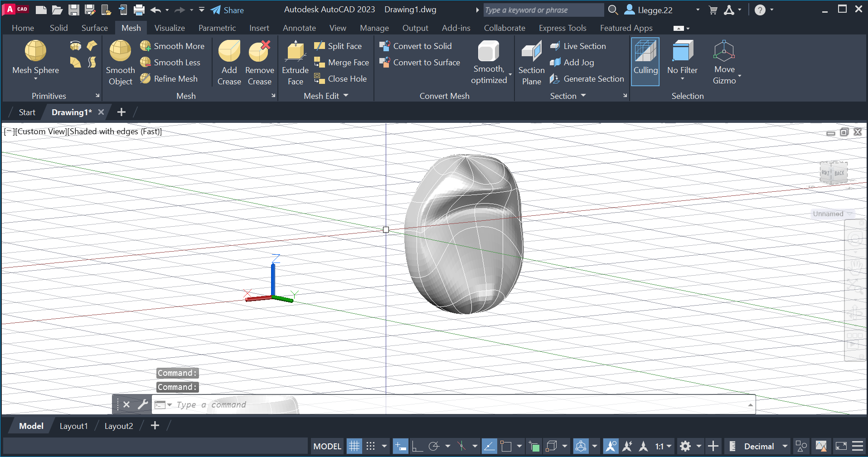
Task: Toggle 2D object snap square icon
Action: coord(505,446)
